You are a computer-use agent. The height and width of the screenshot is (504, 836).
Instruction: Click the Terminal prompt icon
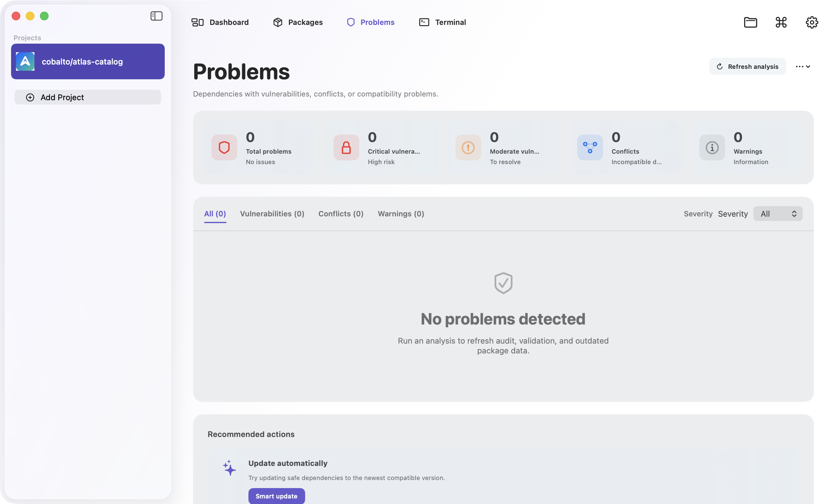click(x=424, y=22)
